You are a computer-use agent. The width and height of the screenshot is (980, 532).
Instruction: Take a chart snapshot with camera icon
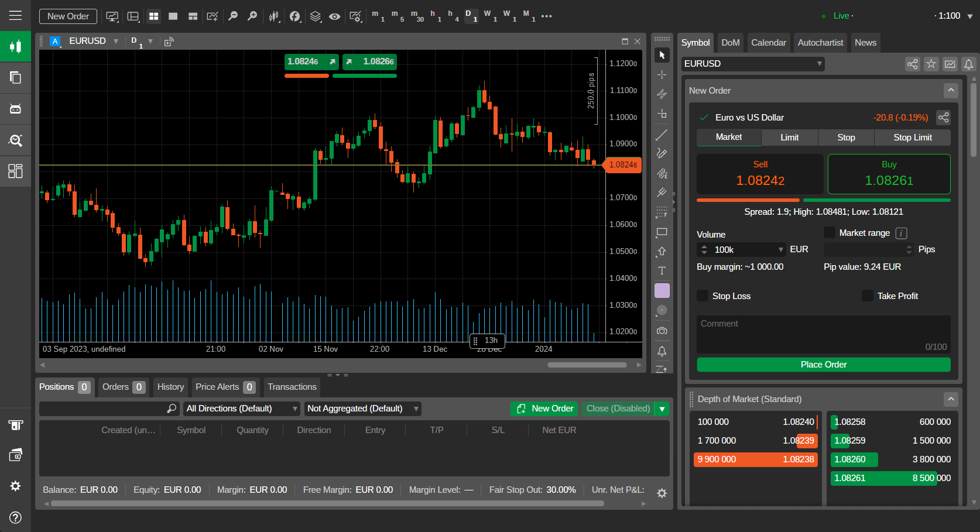tap(662, 331)
